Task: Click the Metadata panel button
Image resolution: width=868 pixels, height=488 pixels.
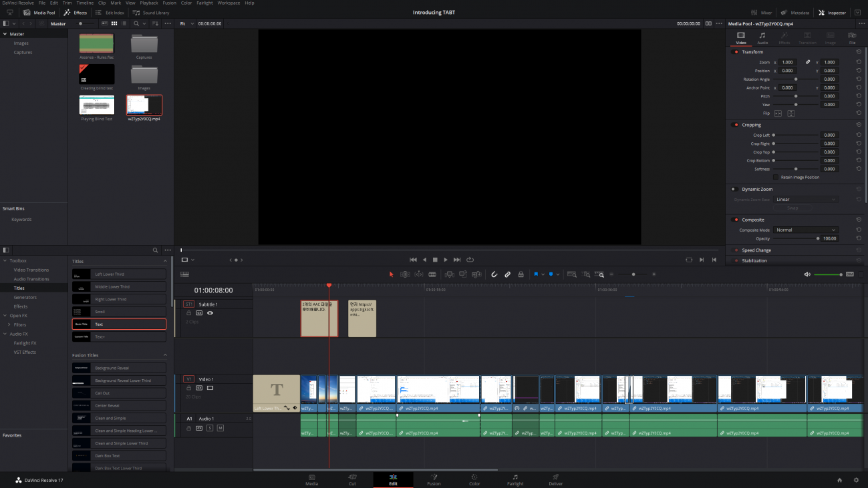Action: (795, 13)
